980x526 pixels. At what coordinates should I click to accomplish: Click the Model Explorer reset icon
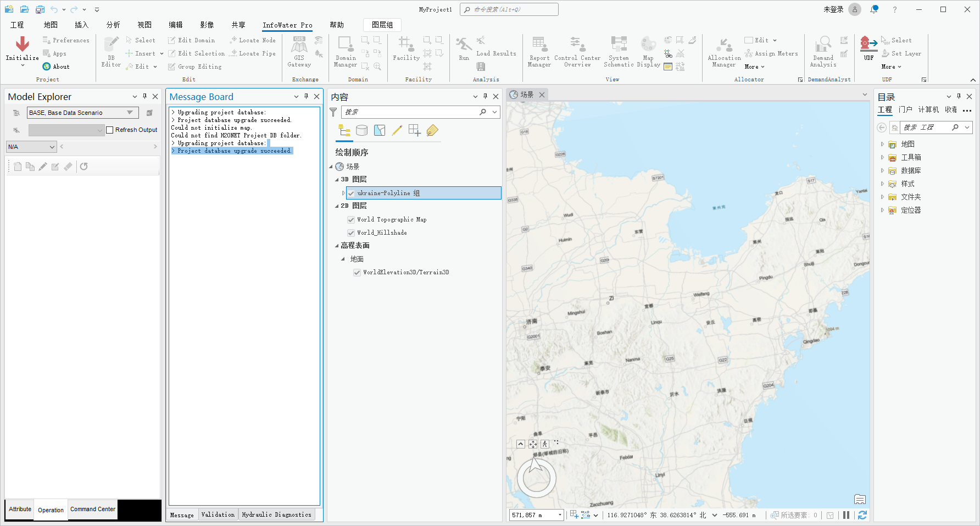tap(83, 167)
